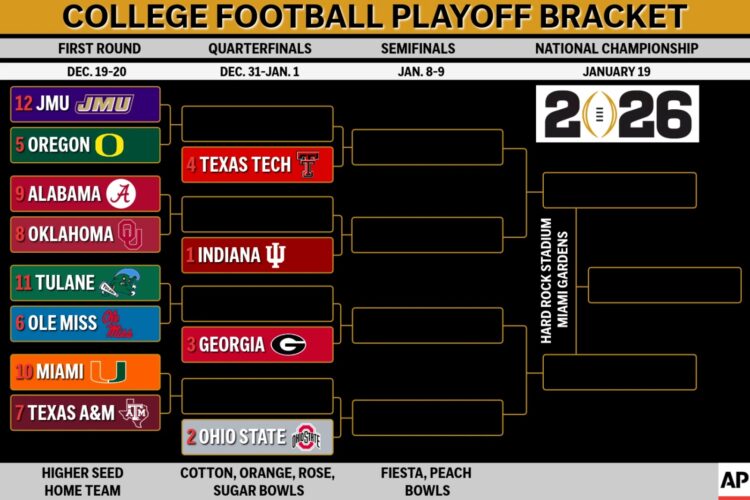
Task: Click the Texas A&M logo
Action: [133, 412]
